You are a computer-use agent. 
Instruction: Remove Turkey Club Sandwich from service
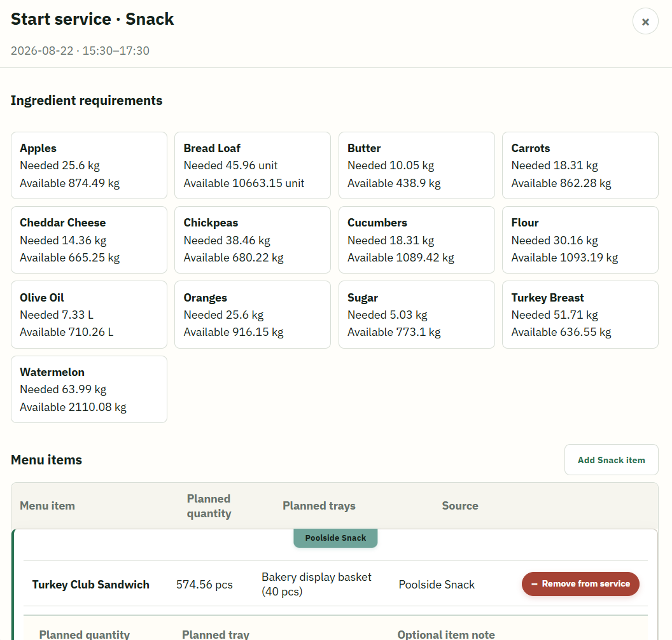(580, 583)
